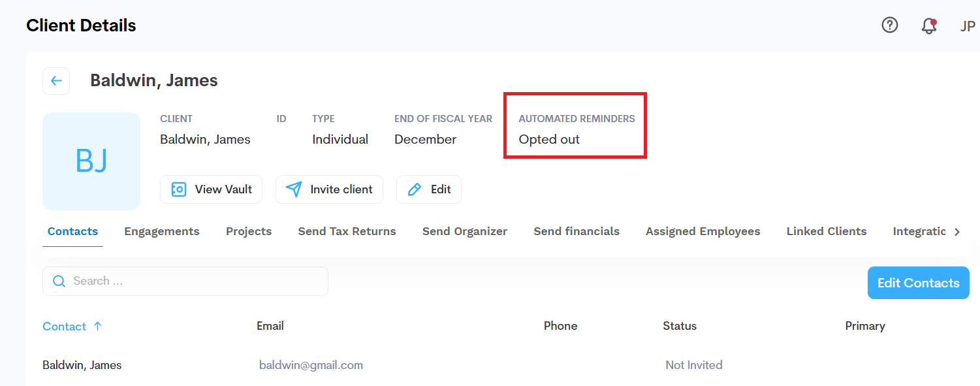The height and width of the screenshot is (386, 980).
Task: Click the pencil Edit icon
Action: click(415, 189)
